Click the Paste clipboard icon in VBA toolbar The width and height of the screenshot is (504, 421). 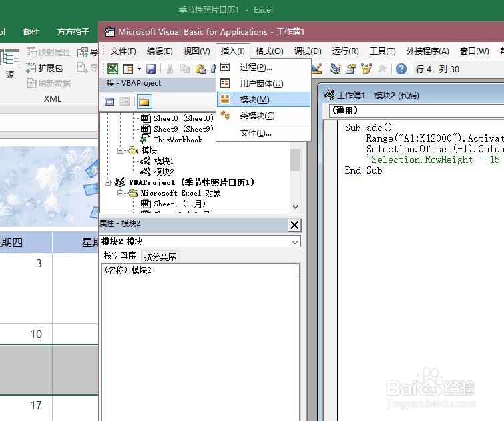click(x=200, y=69)
